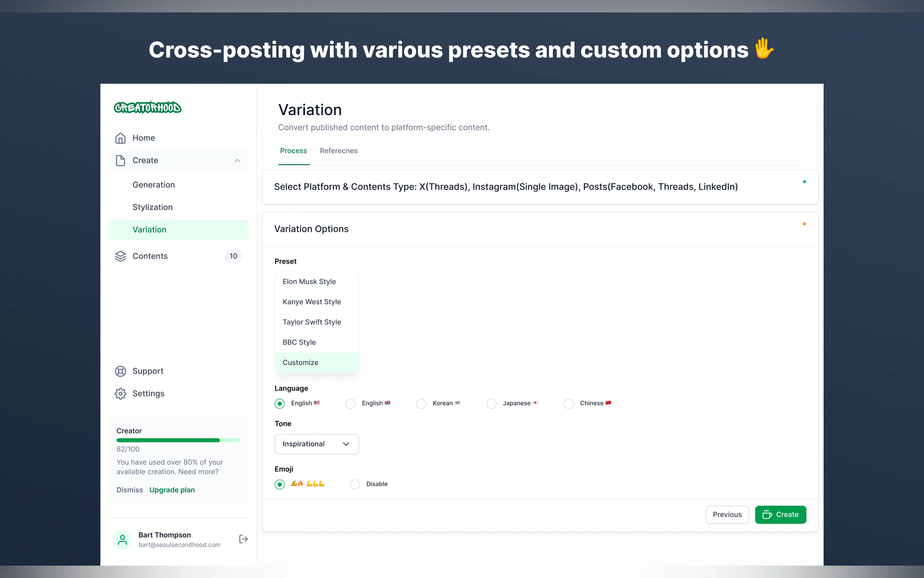Image resolution: width=924 pixels, height=578 pixels.
Task: Click the Support lifebuoy icon
Action: pyautogui.click(x=120, y=371)
